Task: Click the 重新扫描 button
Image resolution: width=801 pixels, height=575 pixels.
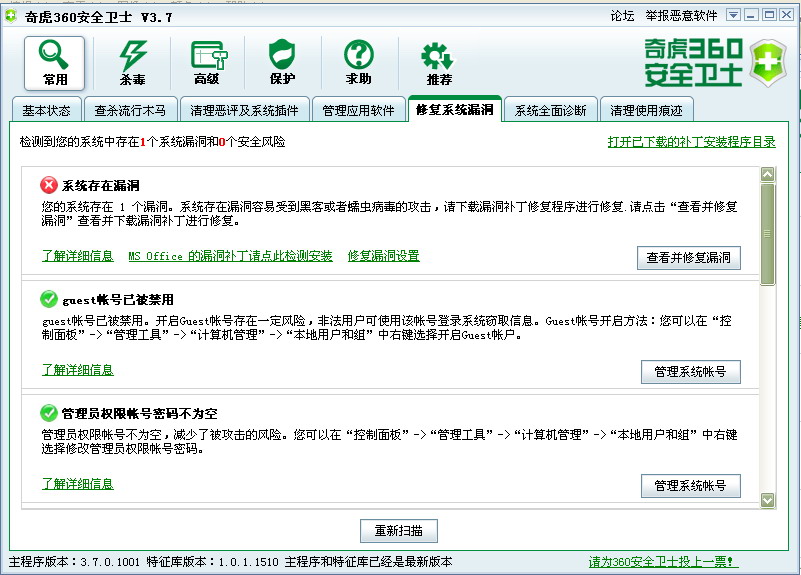Action: coord(398,531)
